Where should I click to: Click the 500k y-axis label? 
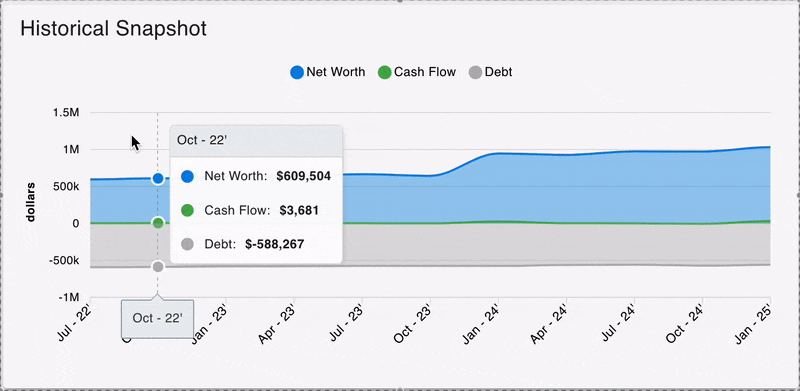pos(66,187)
